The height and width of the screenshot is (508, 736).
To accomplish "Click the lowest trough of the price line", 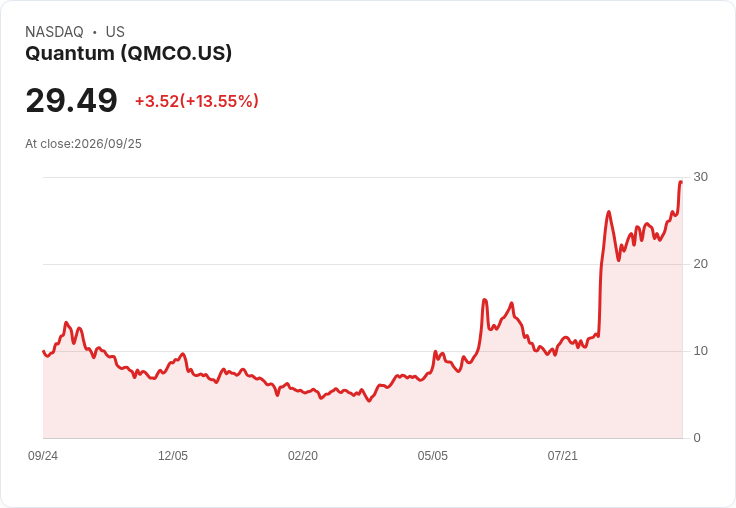I will [369, 401].
